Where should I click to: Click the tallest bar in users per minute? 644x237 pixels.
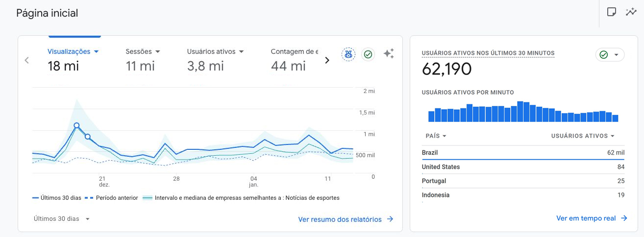[520, 112]
